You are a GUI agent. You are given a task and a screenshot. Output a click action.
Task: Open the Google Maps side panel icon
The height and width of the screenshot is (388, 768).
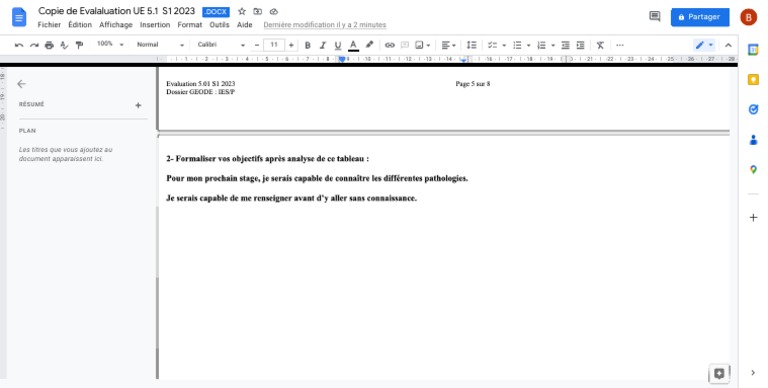(x=753, y=170)
